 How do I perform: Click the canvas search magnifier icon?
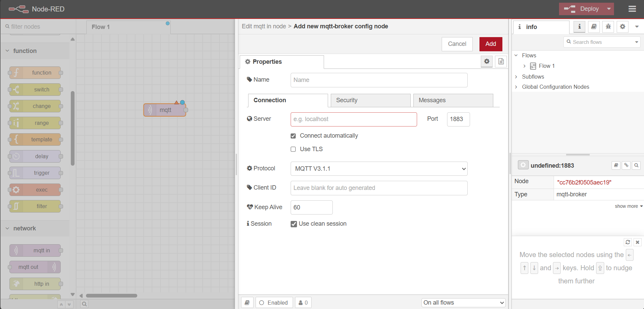pos(84,304)
